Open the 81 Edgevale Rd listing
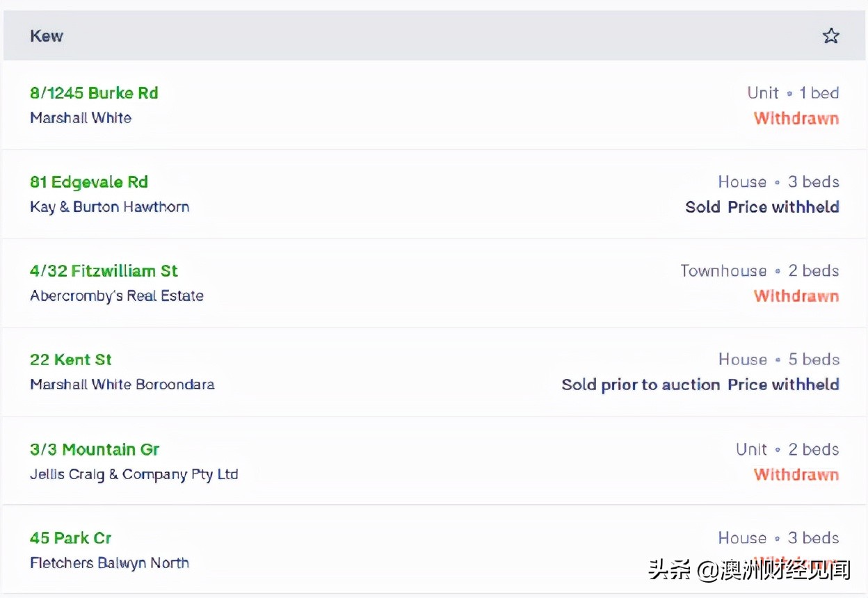The height and width of the screenshot is (598, 868). click(89, 182)
